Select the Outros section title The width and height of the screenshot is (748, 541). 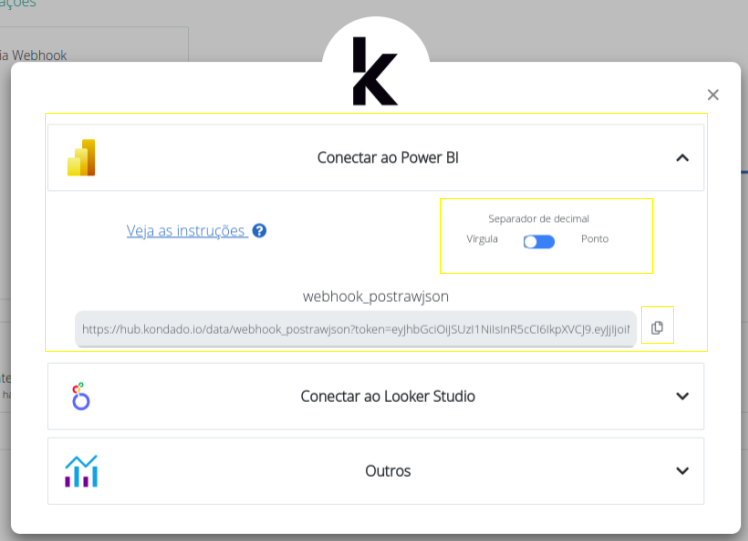pos(388,471)
